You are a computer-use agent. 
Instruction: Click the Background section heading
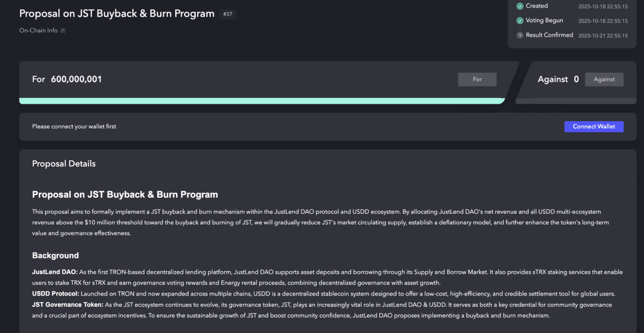[x=55, y=255]
